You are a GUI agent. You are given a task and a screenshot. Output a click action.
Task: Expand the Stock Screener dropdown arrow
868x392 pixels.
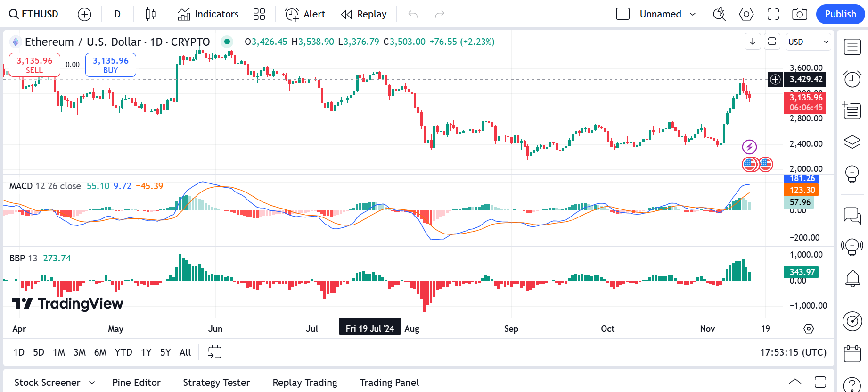[92, 383]
